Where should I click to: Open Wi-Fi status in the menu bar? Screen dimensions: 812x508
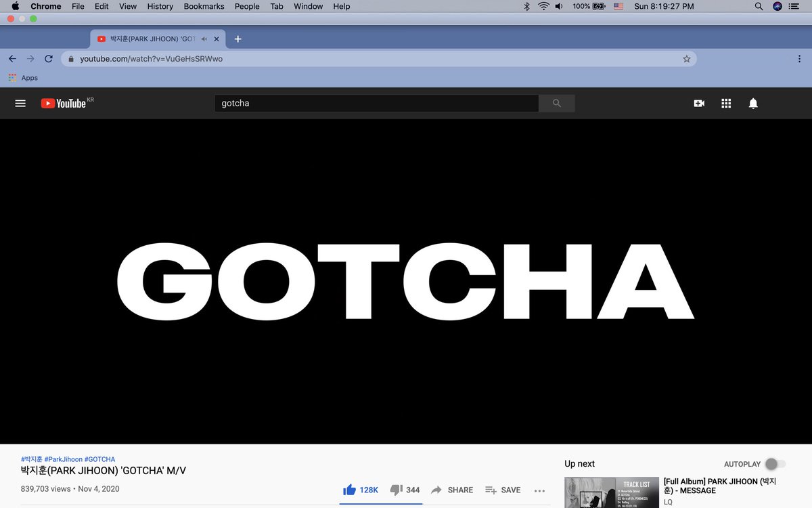click(543, 6)
